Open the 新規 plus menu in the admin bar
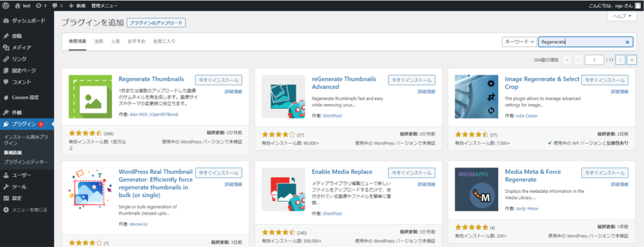Screen dimensions: 644x247 (77, 6)
